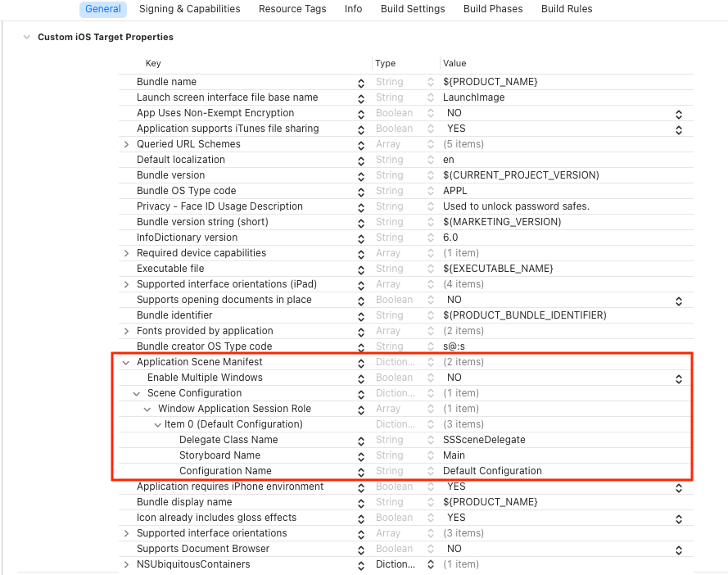Image resolution: width=728 pixels, height=575 pixels.
Task: Expand the Fonts provided by application row
Action: [126, 331]
